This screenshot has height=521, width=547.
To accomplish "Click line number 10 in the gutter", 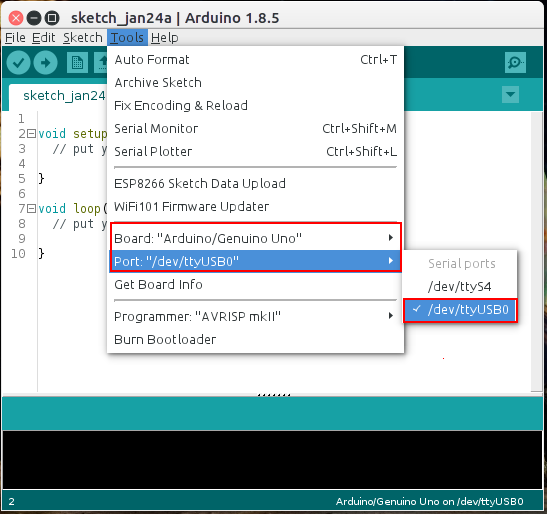I will pos(18,254).
